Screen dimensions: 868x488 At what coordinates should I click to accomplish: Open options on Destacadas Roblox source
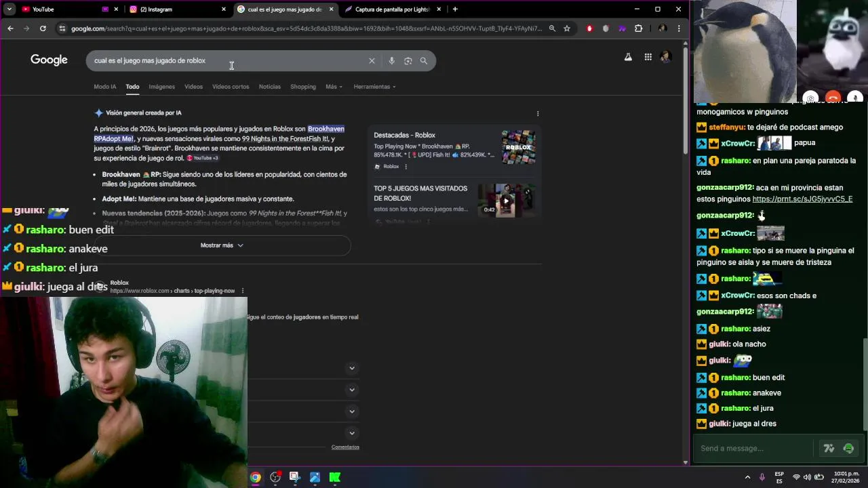click(406, 167)
